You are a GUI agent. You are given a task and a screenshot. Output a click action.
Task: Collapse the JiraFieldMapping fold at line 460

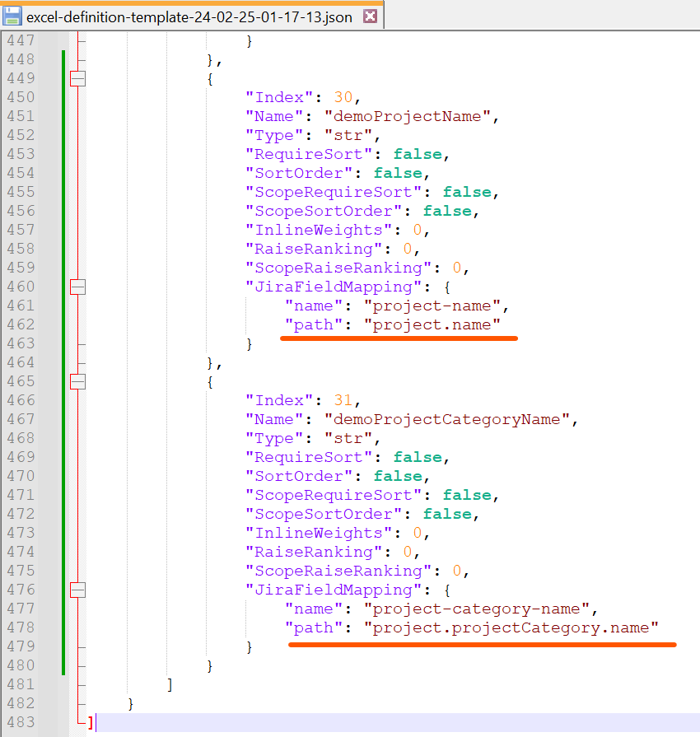point(77,287)
